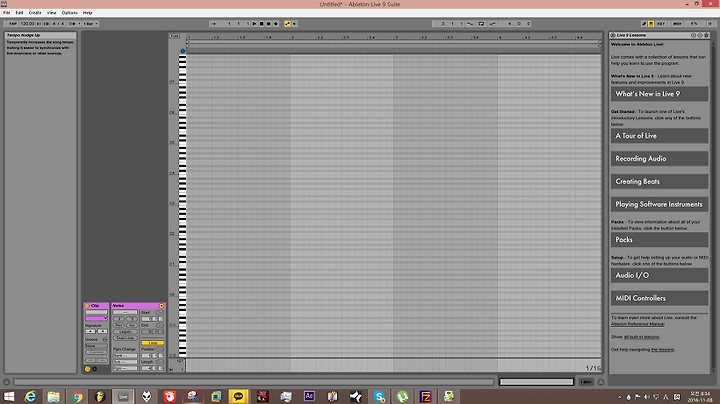Click the tempo field showing 120.00

28,23
